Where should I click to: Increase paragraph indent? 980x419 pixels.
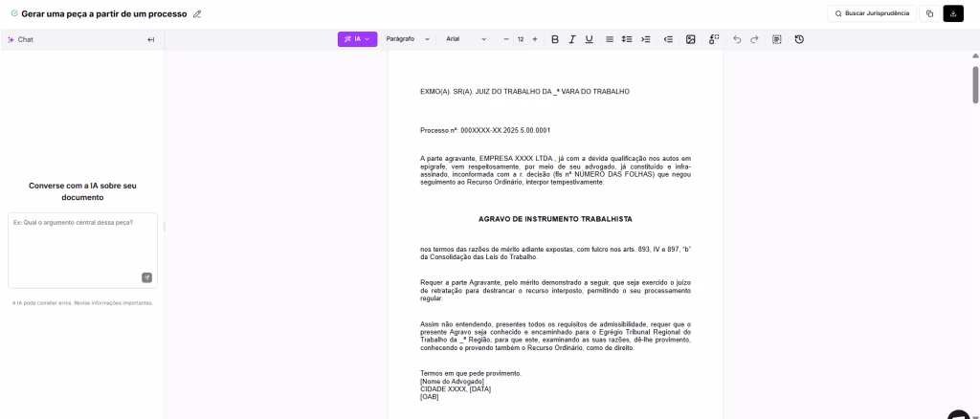(646, 39)
